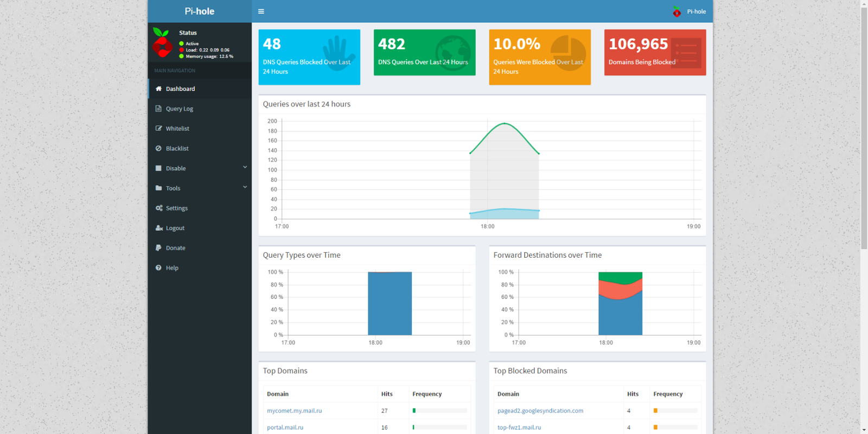The height and width of the screenshot is (434, 868).
Task: Click the Dashboard home icon
Action: [158, 89]
